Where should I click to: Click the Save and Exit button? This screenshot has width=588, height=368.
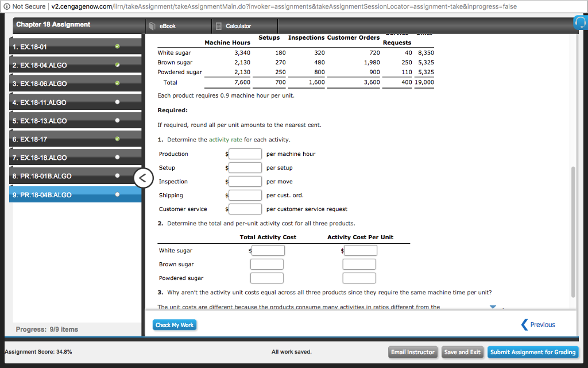(462, 352)
